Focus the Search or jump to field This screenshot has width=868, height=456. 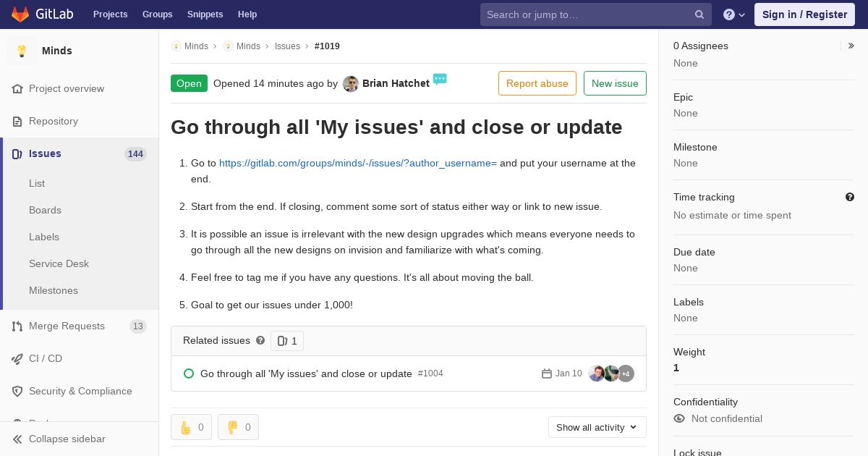point(596,14)
